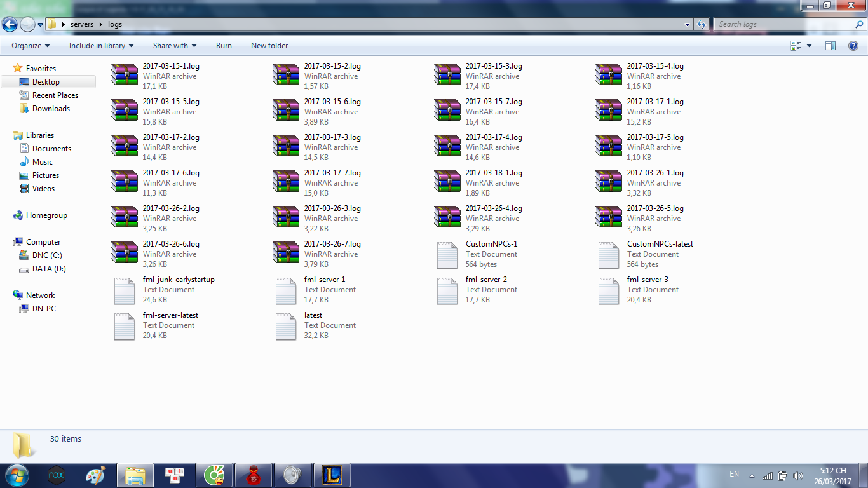Click the logs breadcrumb segment
The image size is (868, 488).
[x=115, y=25]
